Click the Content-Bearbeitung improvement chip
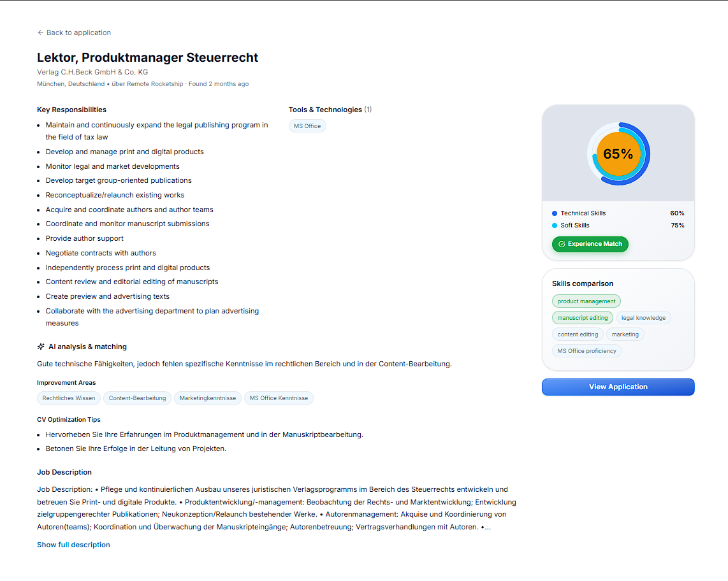 [138, 398]
